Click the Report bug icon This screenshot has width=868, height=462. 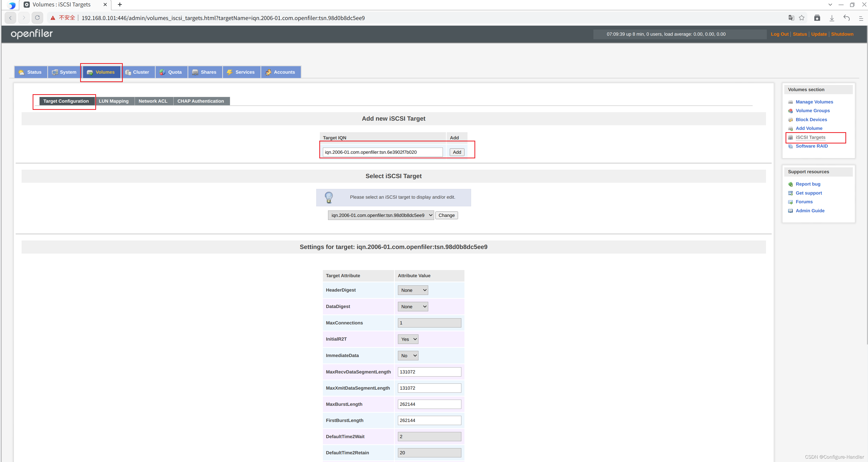(790, 184)
